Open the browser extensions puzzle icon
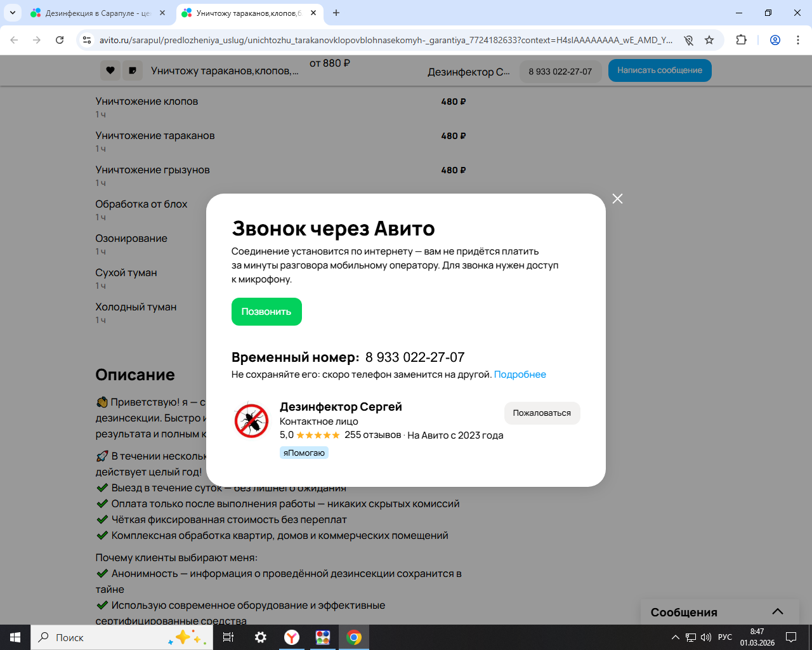This screenshot has height=650, width=812. (x=741, y=40)
